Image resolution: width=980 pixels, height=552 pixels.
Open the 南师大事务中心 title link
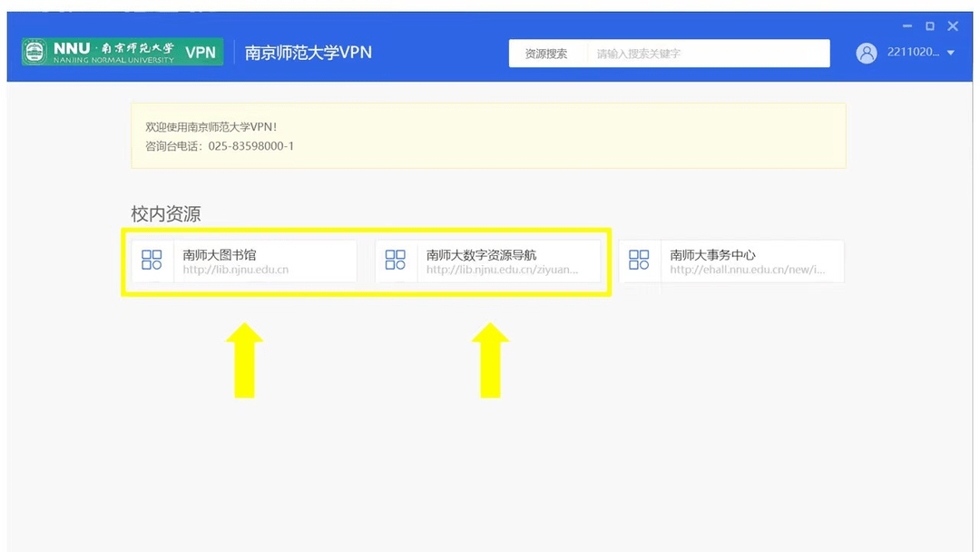coord(712,254)
